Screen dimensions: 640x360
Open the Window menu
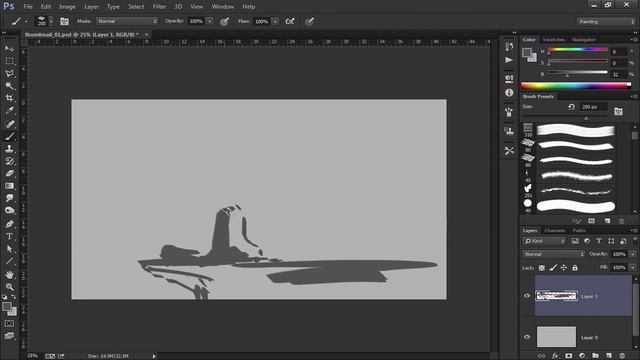tap(222, 7)
